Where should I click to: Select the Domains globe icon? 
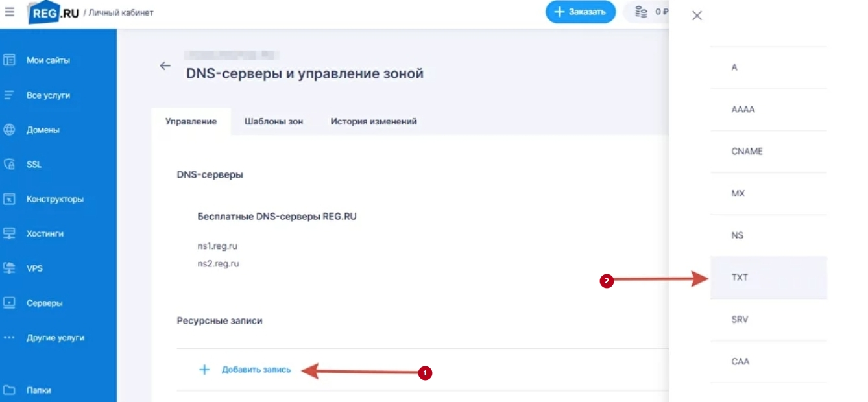(x=9, y=130)
